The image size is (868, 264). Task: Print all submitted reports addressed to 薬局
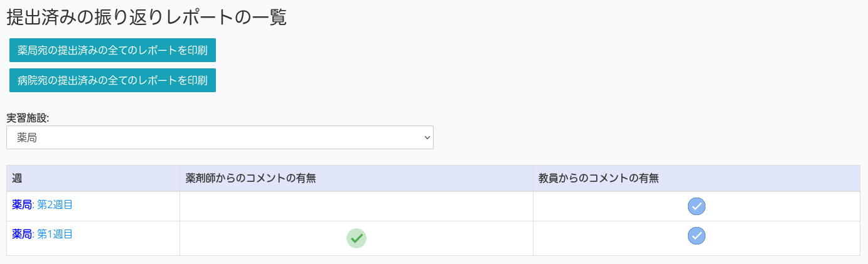pos(112,50)
